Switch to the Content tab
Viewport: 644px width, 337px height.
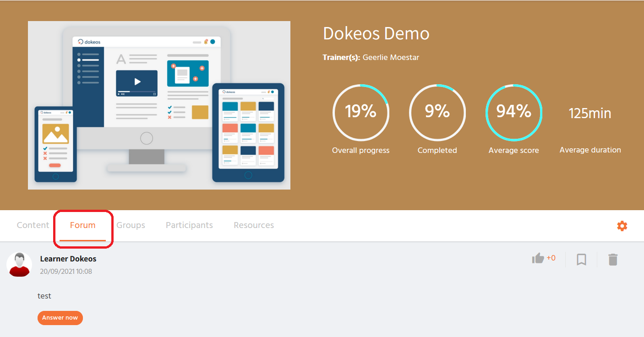pyautogui.click(x=33, y=225)
